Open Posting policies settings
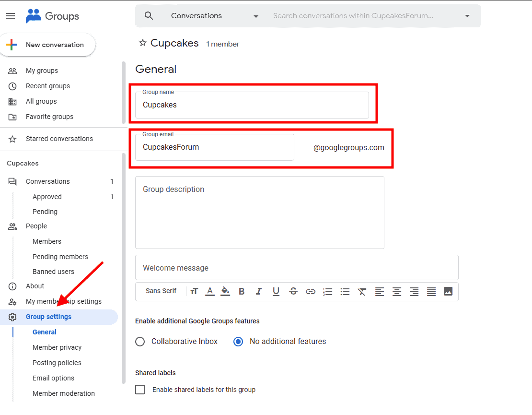The height and width of the screenshot is (415, 532). tap(57, 363)
